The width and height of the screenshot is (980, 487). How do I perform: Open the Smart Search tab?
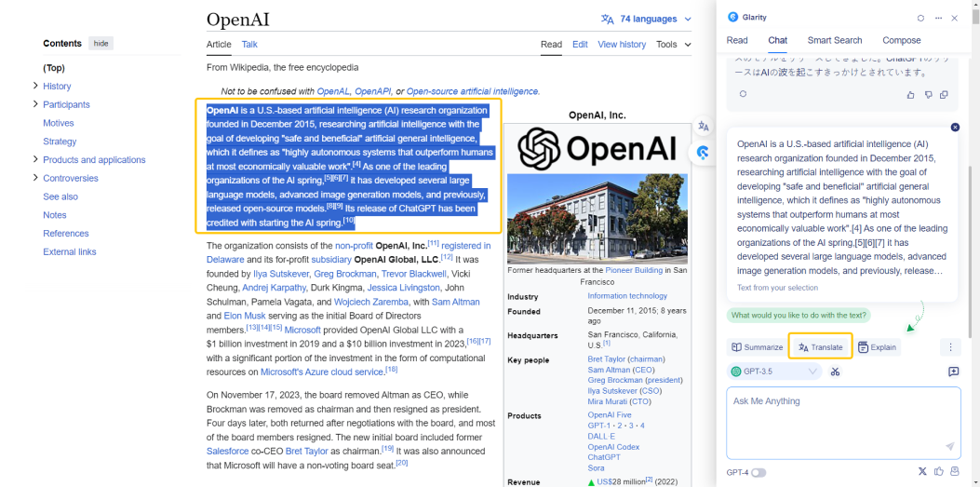click(x=835, y=40)
